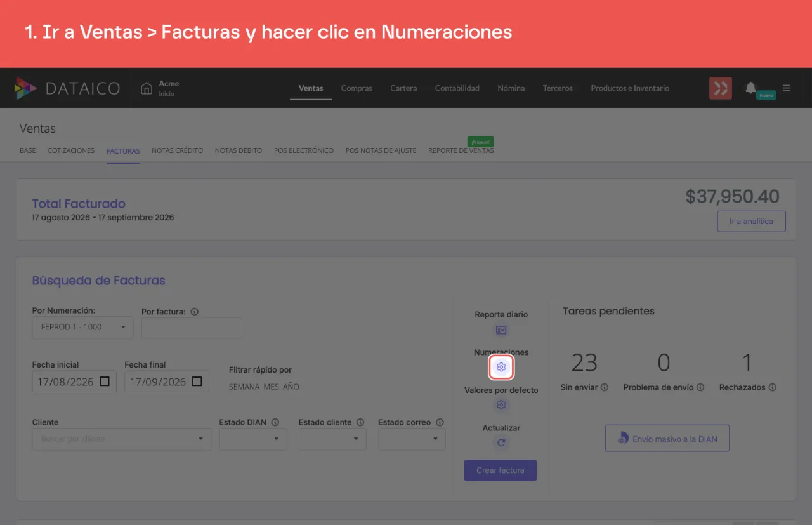Open the Estado DIAN dropdown
This screenshot has width=812, height=525.
(253, 439)
